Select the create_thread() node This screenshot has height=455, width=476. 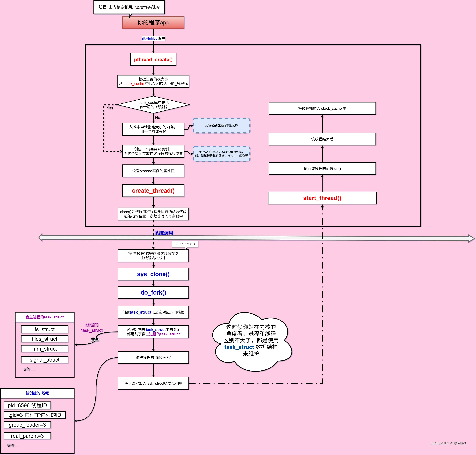click(153, 191)
